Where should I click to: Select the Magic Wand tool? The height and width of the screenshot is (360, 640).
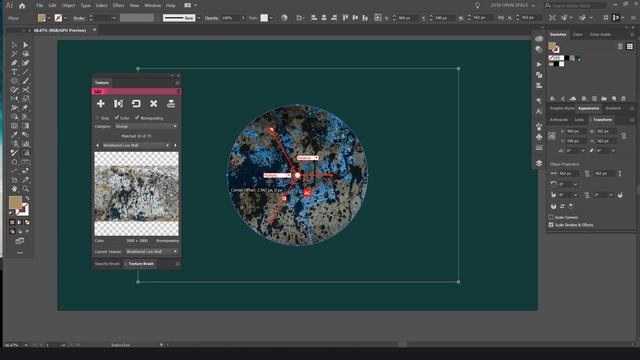14,54
